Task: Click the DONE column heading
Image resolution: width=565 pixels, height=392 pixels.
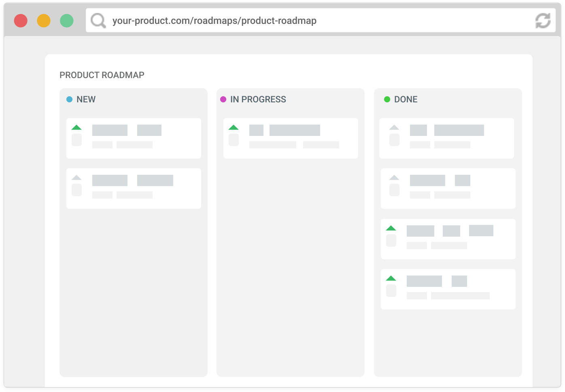Action: pyautogui.click(x=406, y=100)
